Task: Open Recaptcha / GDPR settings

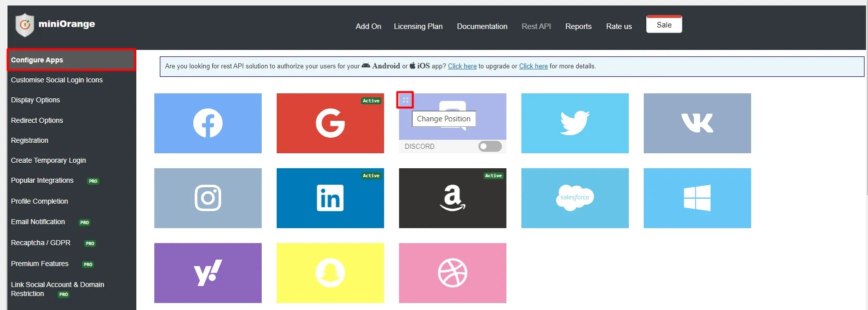Action: [40, 243]
